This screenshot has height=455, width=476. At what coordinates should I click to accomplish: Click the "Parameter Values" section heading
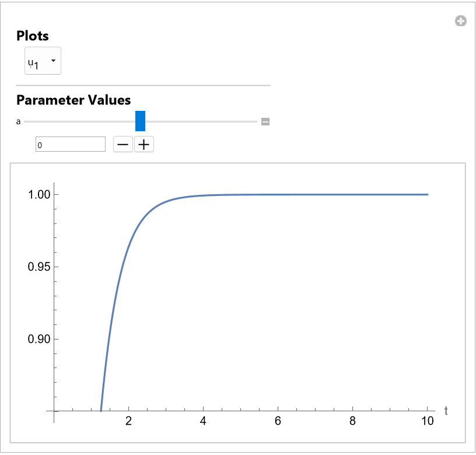(x=73, y=100)
